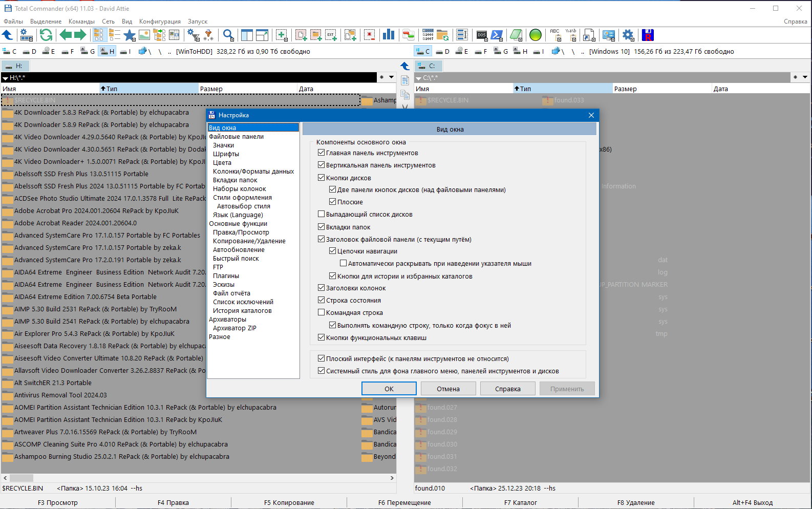Toggle Кнопки дисков checkbox
This screenshot has width=812, height=509.
[321, 178]
